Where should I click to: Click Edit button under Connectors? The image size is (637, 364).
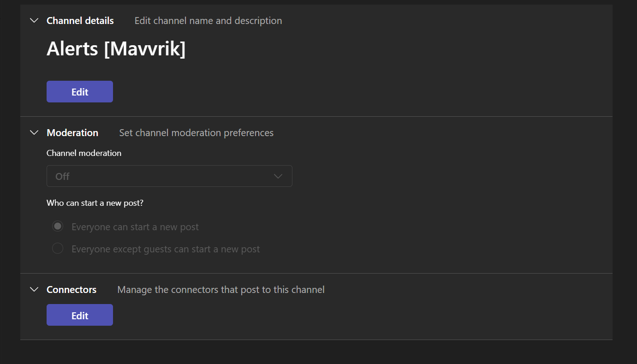pos(80,315)
